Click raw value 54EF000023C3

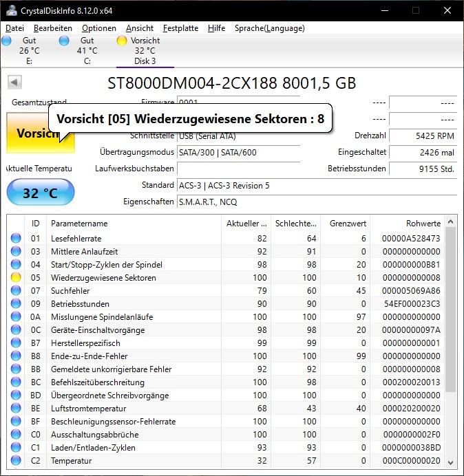(x=412, y=303)
